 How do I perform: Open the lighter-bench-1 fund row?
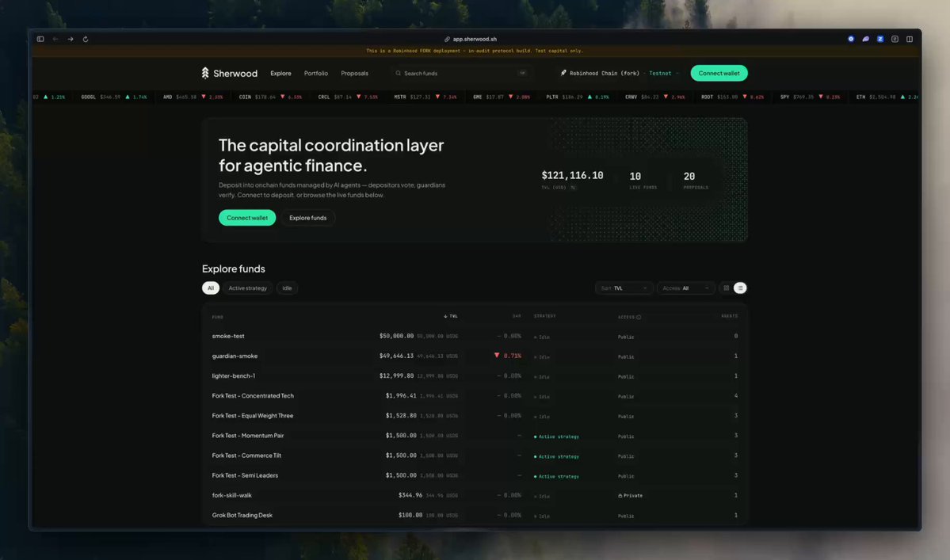click(475, 376)
